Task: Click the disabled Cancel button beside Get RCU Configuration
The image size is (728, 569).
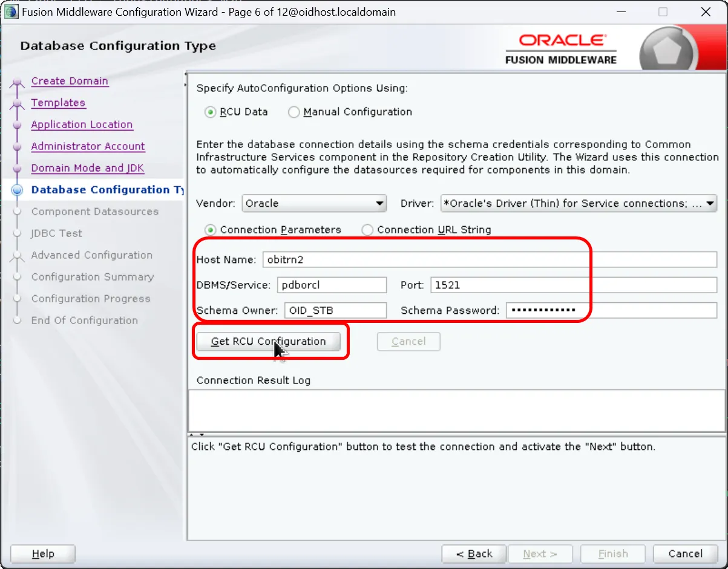Action: [x=408, y=342]
